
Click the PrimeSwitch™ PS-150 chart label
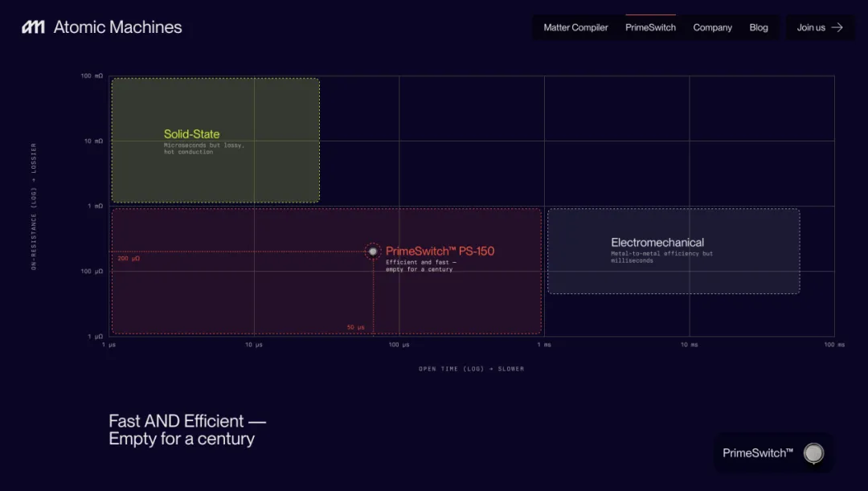(440, 252)
